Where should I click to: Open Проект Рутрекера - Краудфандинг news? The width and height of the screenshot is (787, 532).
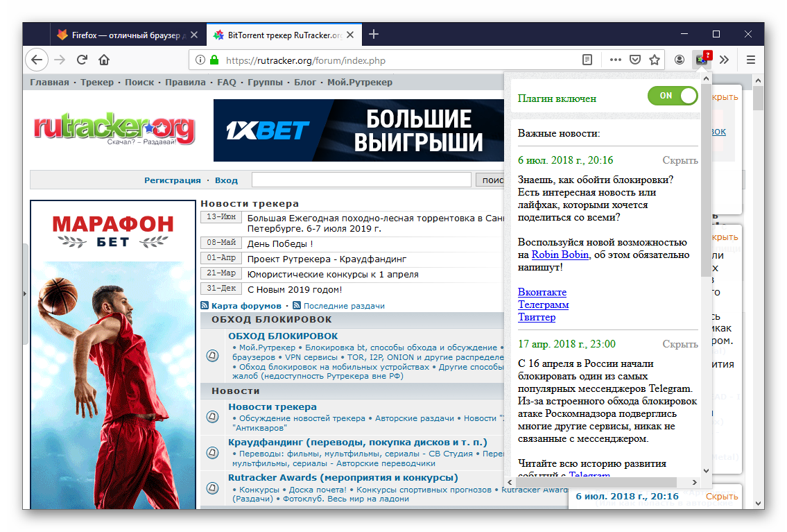pos(327,259)
